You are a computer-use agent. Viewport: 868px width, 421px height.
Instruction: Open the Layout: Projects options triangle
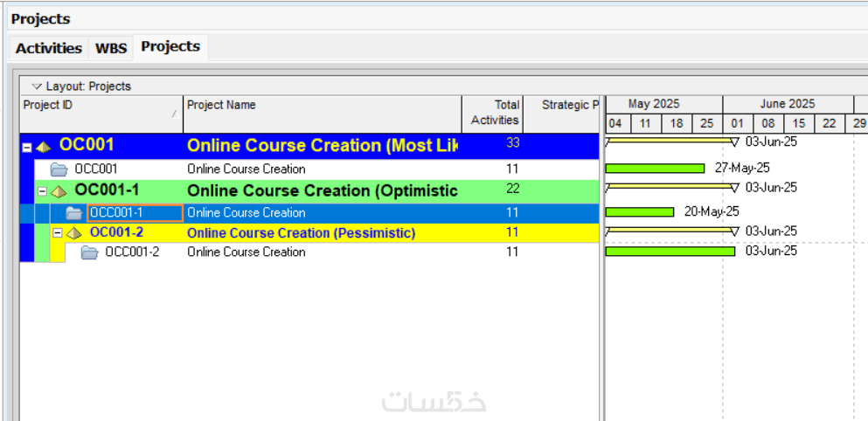tap(37, 86)
